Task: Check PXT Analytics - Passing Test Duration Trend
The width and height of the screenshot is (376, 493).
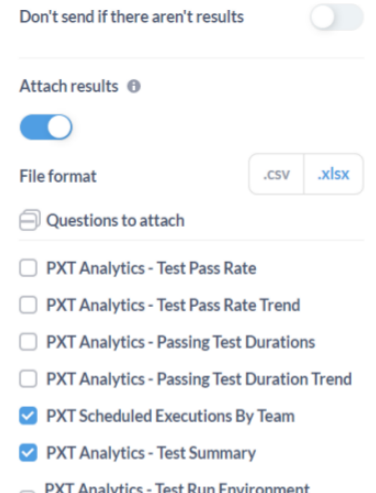Action: (x=28, y=379)
